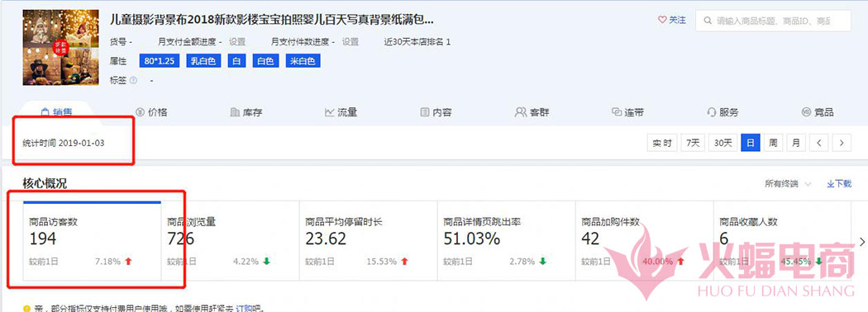Click the product thumbnail image
Viewport: 868px width, 312px height.
coord(61,48)
